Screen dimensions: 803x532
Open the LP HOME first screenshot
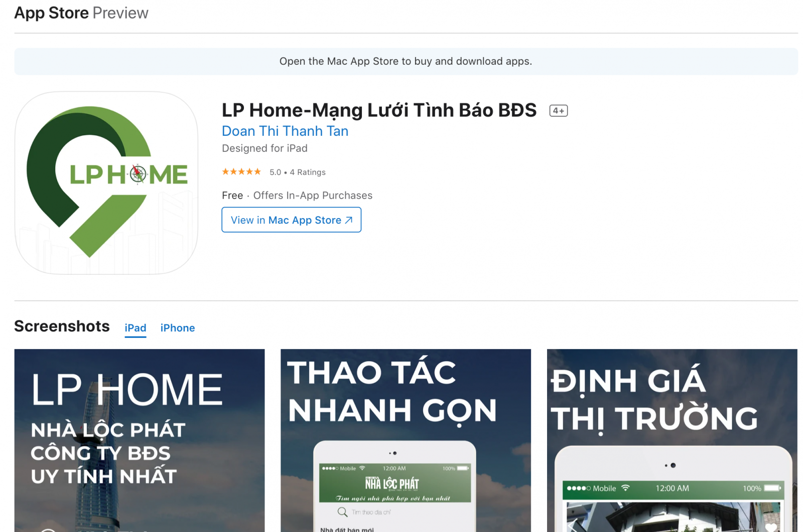coord(140,440)
